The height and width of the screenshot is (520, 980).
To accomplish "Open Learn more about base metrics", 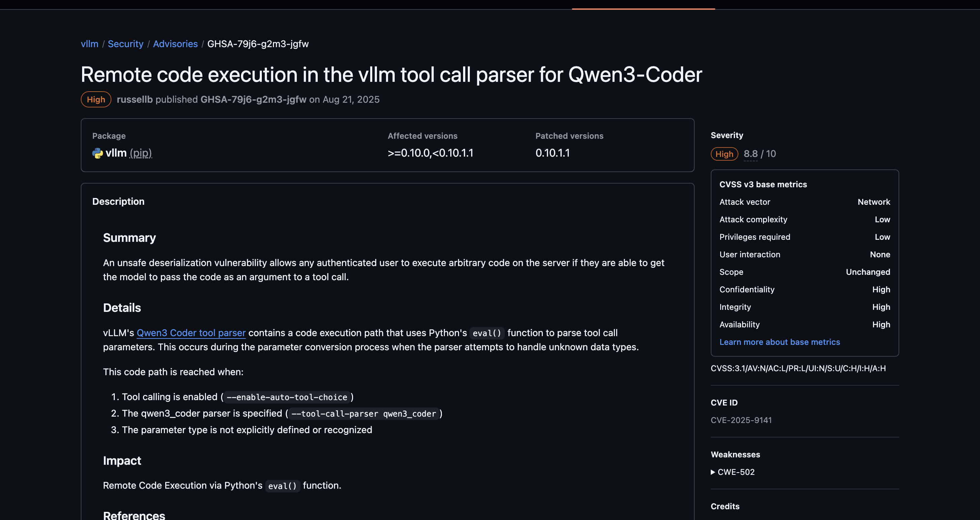I will [x=779, y=342].
